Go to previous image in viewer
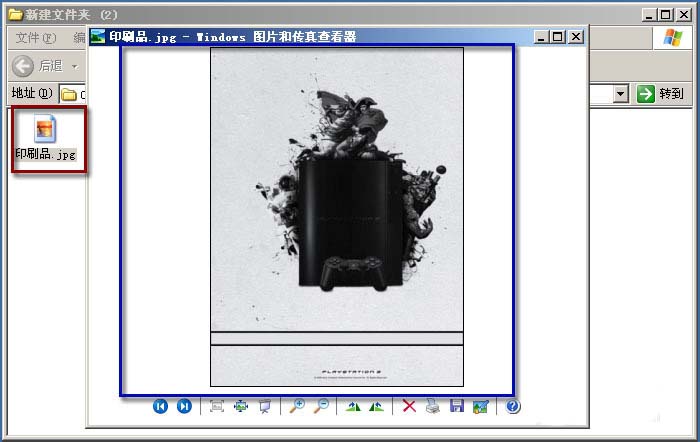700x442 pixels. tap(160, 406)
